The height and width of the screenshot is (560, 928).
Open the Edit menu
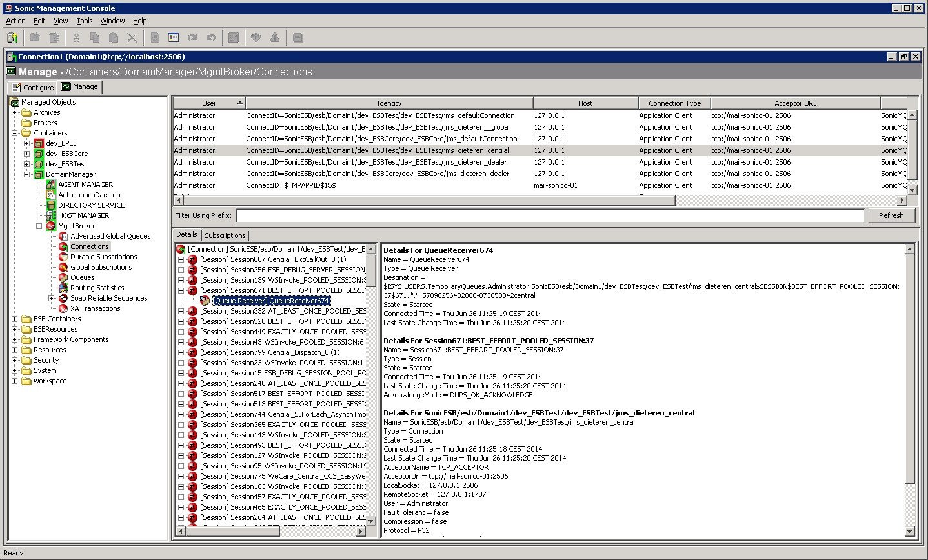click(39, 21)
